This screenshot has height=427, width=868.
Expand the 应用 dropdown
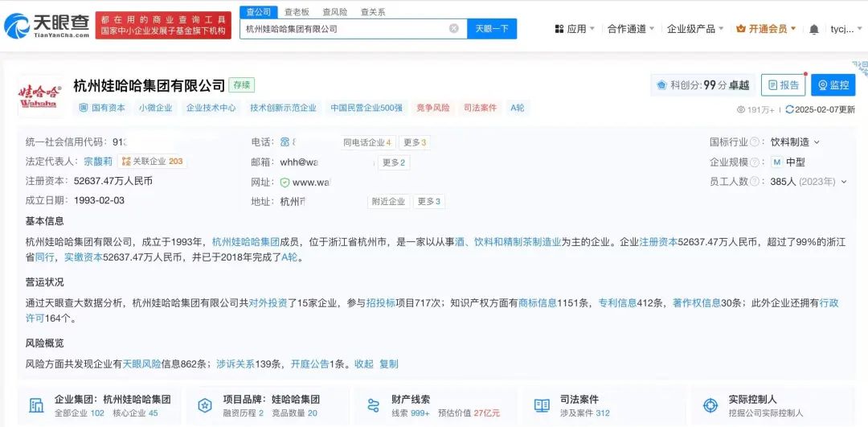[x=592, y=29]
